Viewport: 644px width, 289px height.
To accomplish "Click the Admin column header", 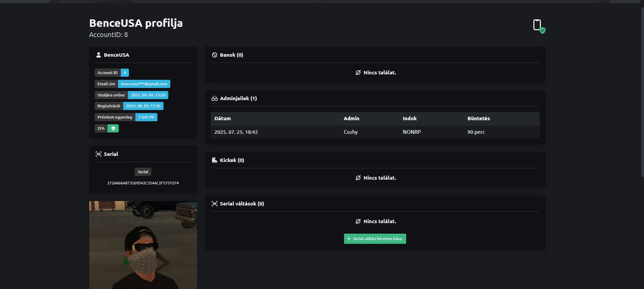I will 351,119.
